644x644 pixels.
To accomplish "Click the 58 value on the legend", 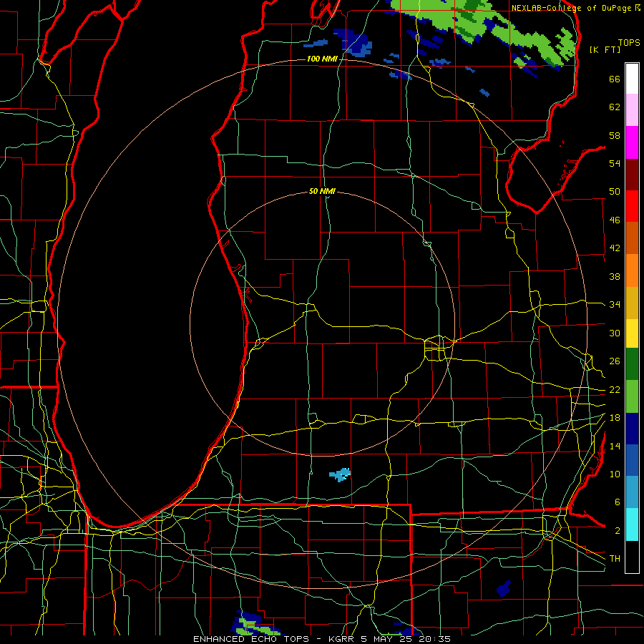I will (x=615, y=135).
